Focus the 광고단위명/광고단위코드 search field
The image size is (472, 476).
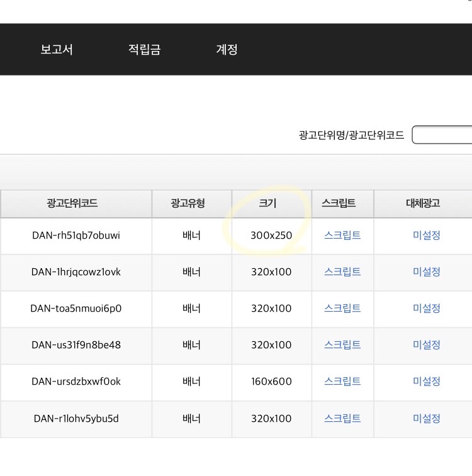coord(442,135)
